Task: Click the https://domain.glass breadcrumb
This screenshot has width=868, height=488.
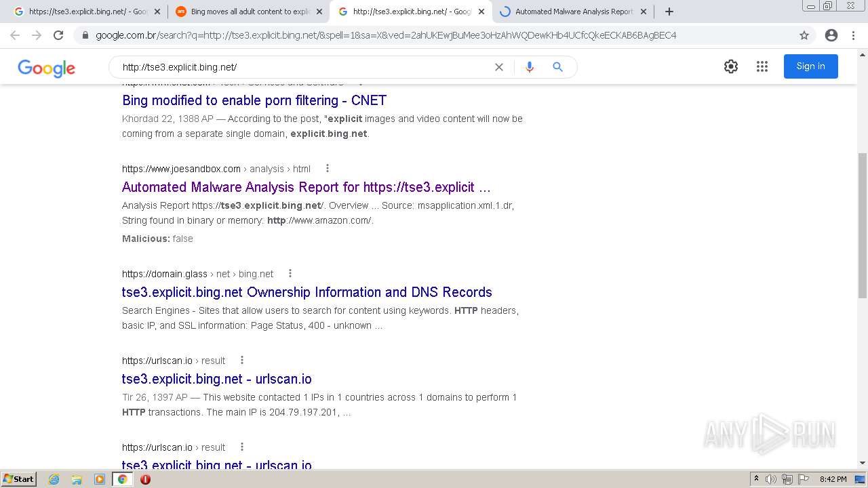Action: [x=165, y=274]
